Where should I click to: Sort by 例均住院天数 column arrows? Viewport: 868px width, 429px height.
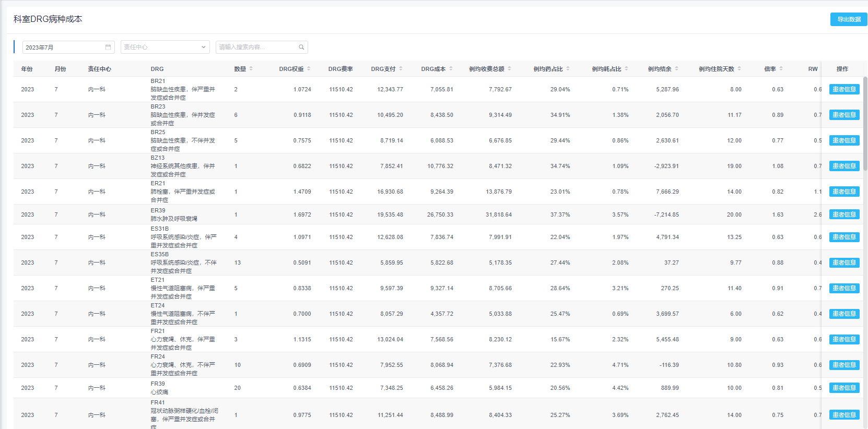(x=739, y=69)
